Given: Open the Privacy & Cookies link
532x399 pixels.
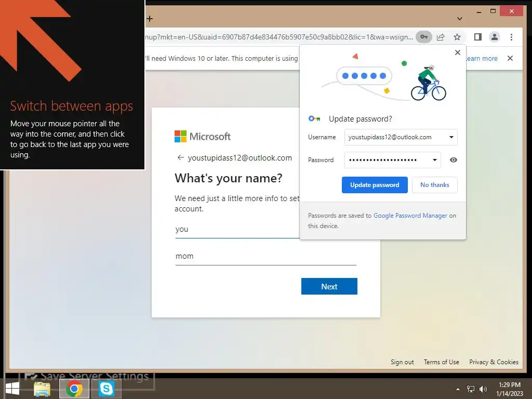Looking at the screenshot, I should click(x=494, y=362).
